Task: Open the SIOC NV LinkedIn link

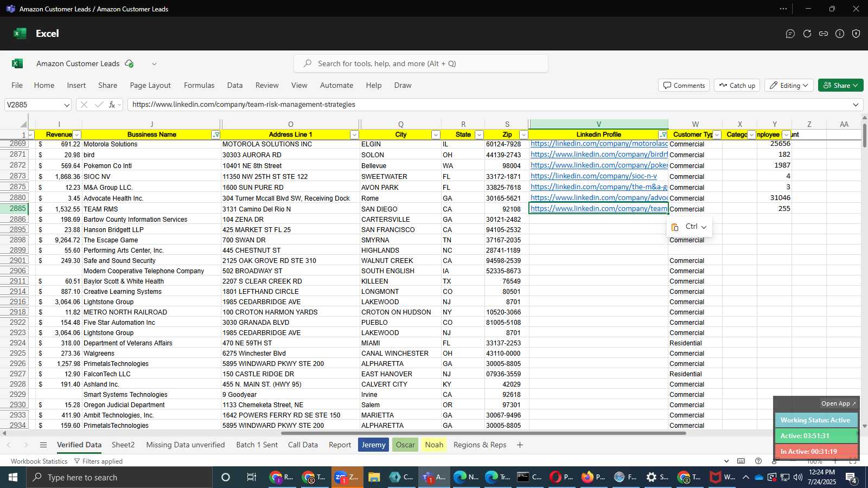Action: (593, 177)
